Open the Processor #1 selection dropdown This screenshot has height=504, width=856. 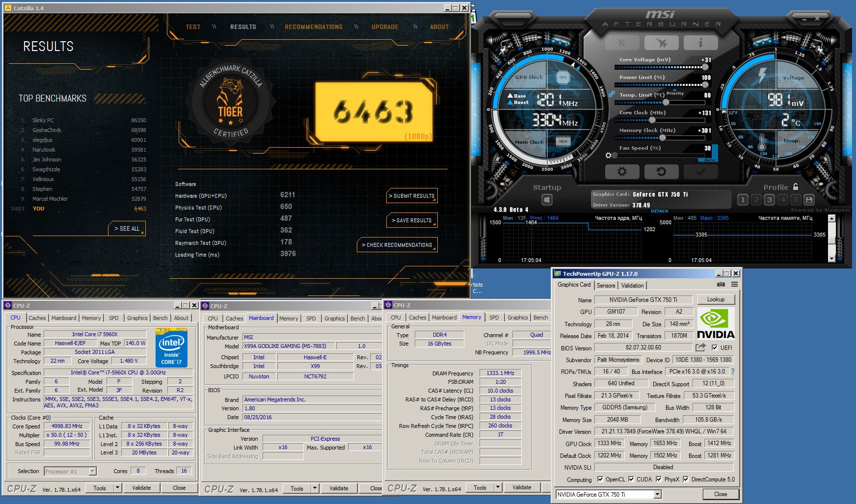point(92,471)
